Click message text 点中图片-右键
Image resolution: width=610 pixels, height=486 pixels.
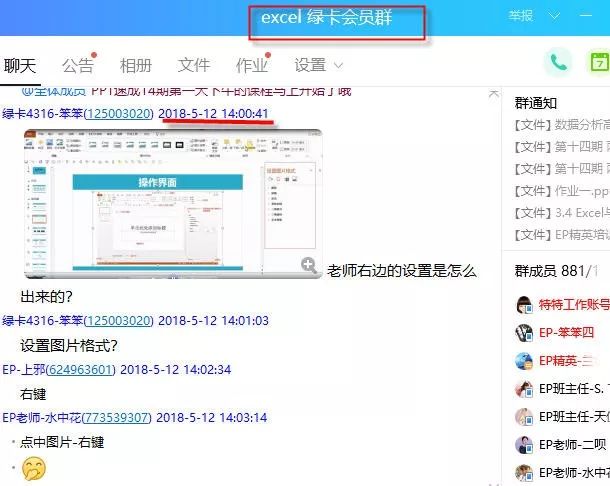(62, 442)
